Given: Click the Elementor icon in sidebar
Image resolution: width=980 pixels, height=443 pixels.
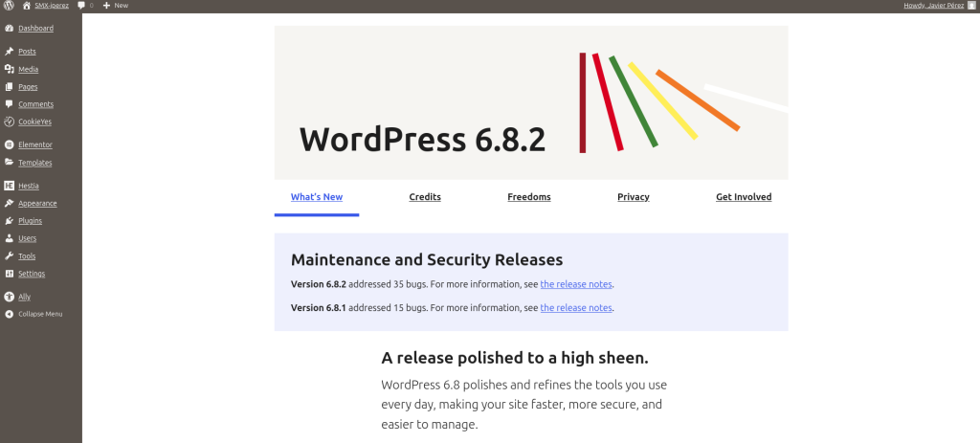Looking at the screenshot, I should tap(9, 144).
